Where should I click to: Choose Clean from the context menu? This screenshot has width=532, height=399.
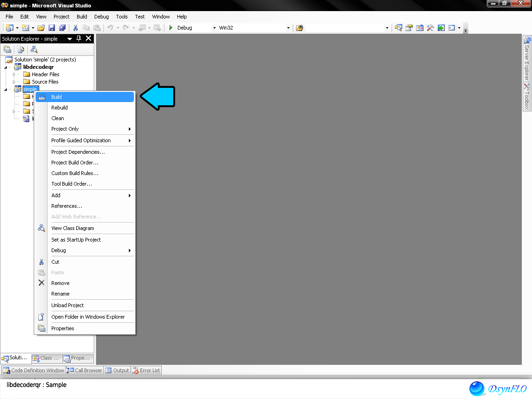coord(85,118)
